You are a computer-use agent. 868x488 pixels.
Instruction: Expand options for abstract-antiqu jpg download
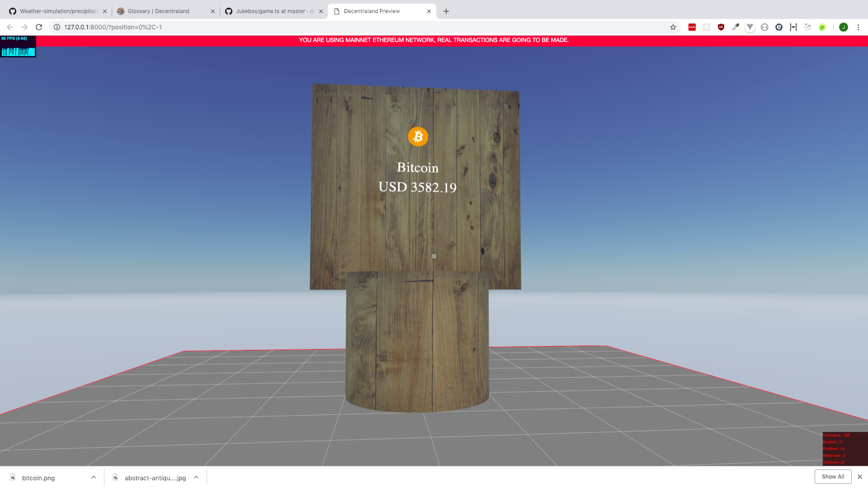196,477
